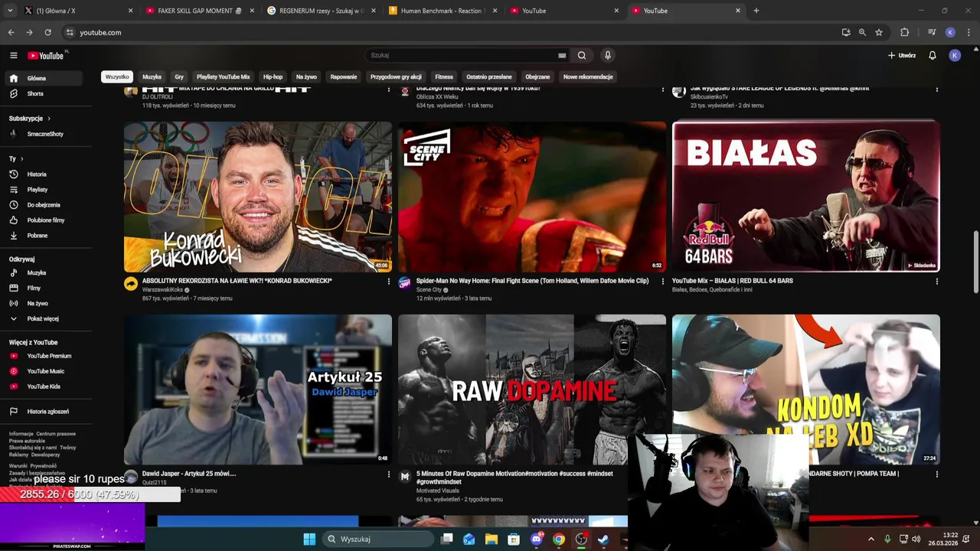This screenshot has height=551, width=980.
Task: Click the volume icon in system tray
Action: pos(916,539)
